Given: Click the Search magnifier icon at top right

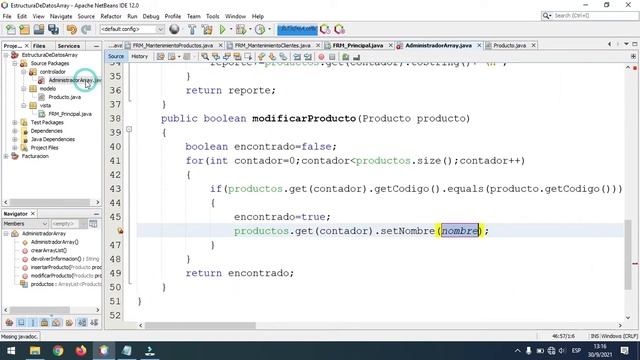Looking at the screenshot, I should [546, 16].
